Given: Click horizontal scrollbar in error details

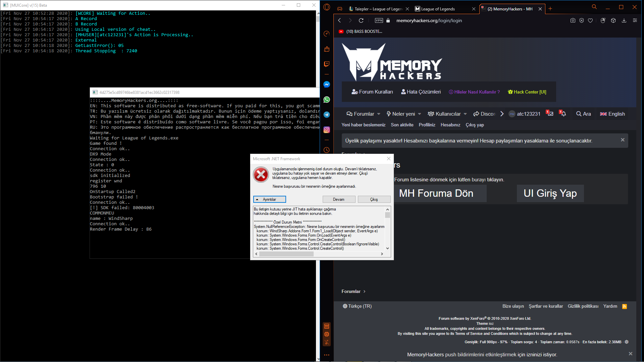Looking at the screenshot, I should [x=319, y=254].
